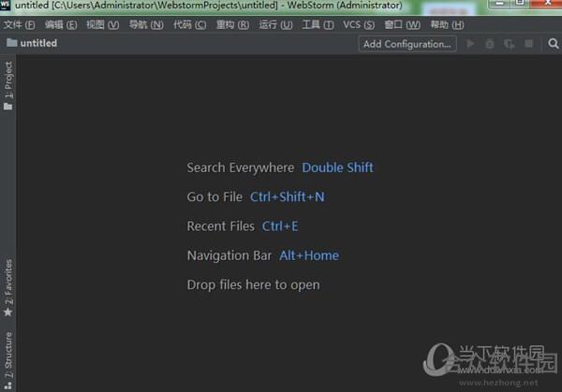Click the Debug bug icon

coord(490,44)
